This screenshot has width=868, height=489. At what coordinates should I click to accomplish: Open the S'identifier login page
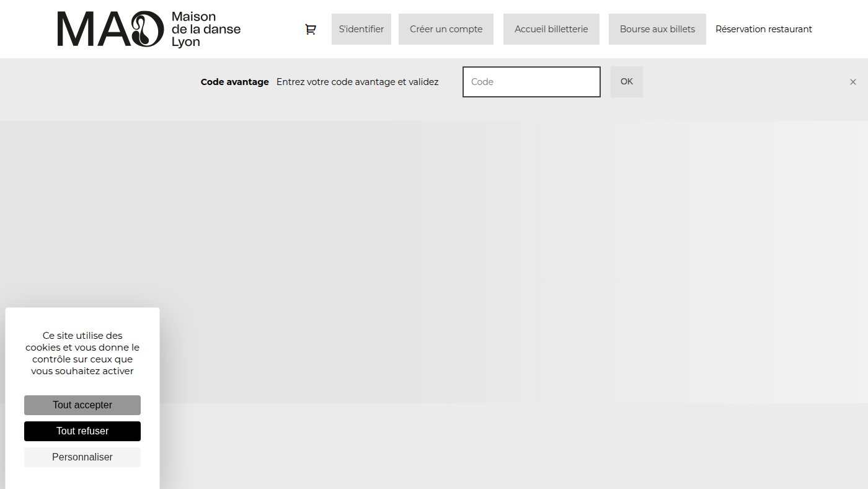click(361, 29)
